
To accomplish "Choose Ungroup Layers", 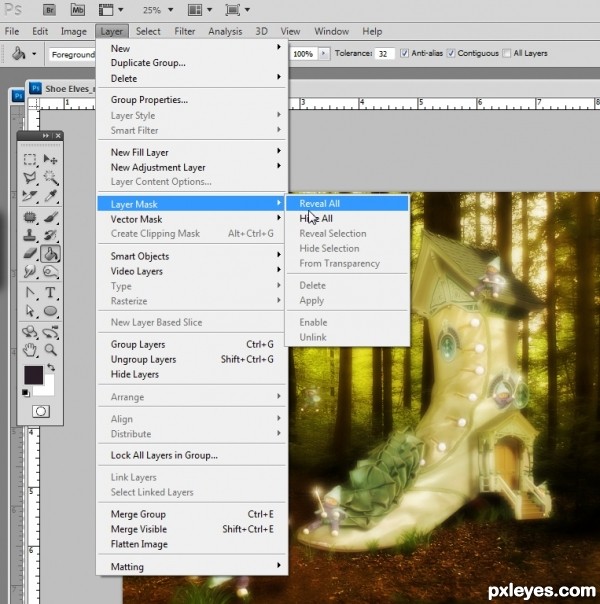I will [x=192, y=359].
